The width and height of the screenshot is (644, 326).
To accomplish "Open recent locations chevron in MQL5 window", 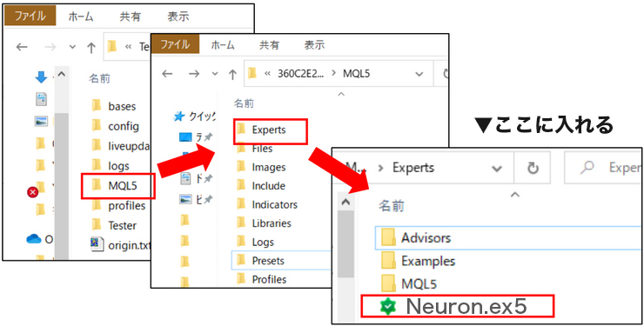I will coord(215,74).
